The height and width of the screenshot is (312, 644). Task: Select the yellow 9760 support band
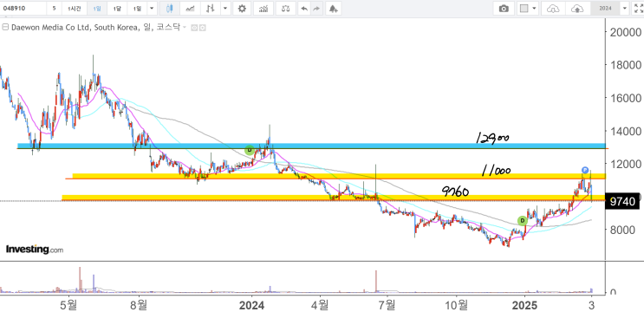[334, 198]
